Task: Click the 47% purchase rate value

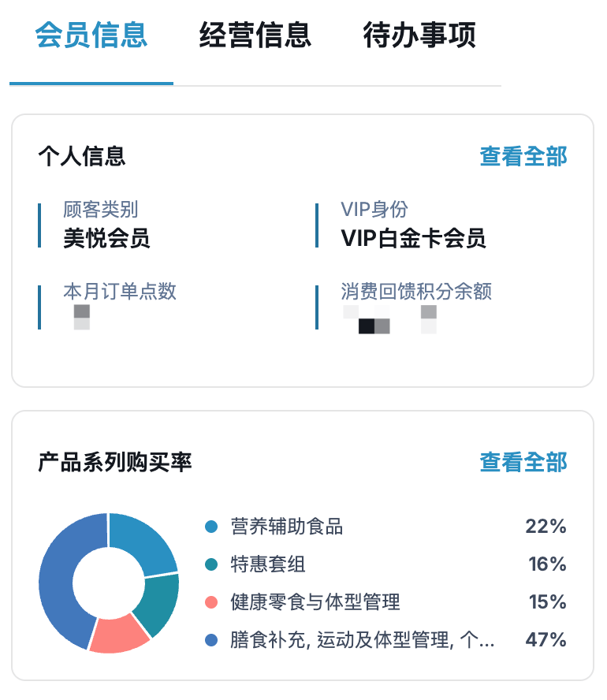Action: tap(546, 640)
